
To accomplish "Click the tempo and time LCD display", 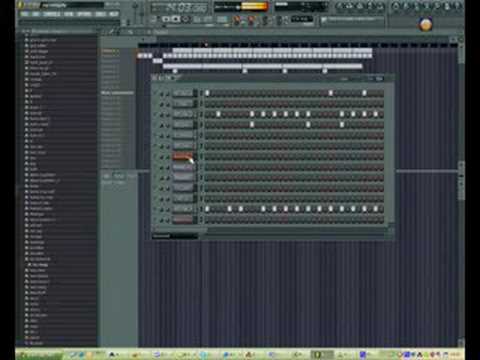I will (x=180, y=7).
